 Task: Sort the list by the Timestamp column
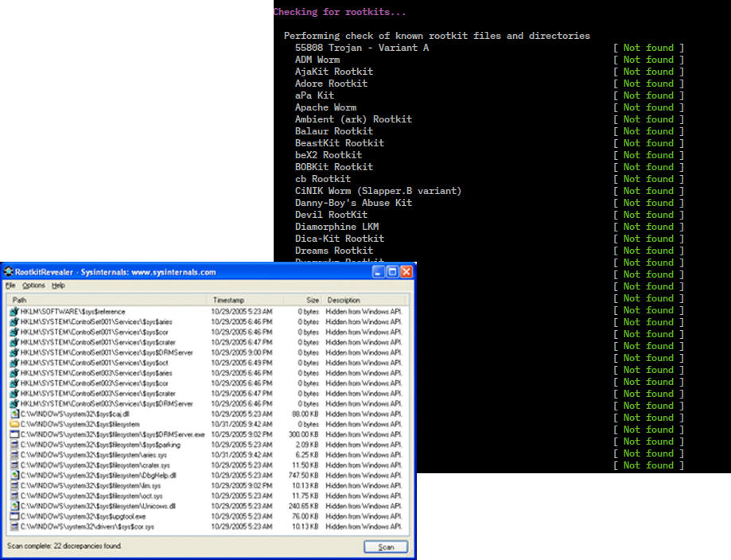point(245,300)
